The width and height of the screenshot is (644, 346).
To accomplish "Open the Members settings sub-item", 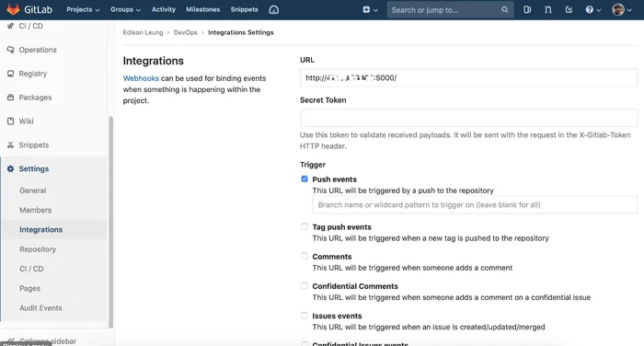I will click(35, 210).
